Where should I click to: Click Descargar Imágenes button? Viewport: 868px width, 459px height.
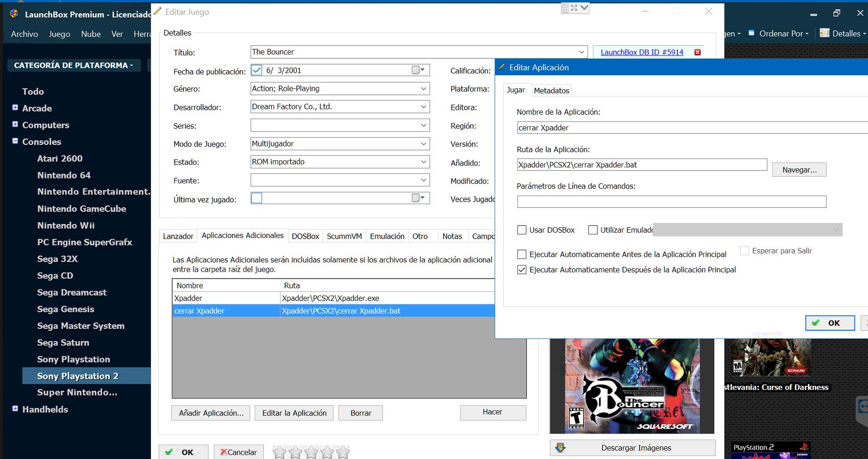[633, 448]
